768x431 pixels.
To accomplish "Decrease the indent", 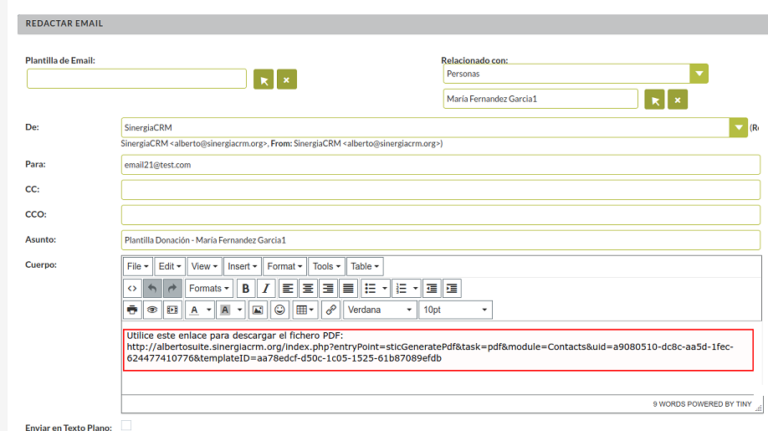I will [432, 288].
